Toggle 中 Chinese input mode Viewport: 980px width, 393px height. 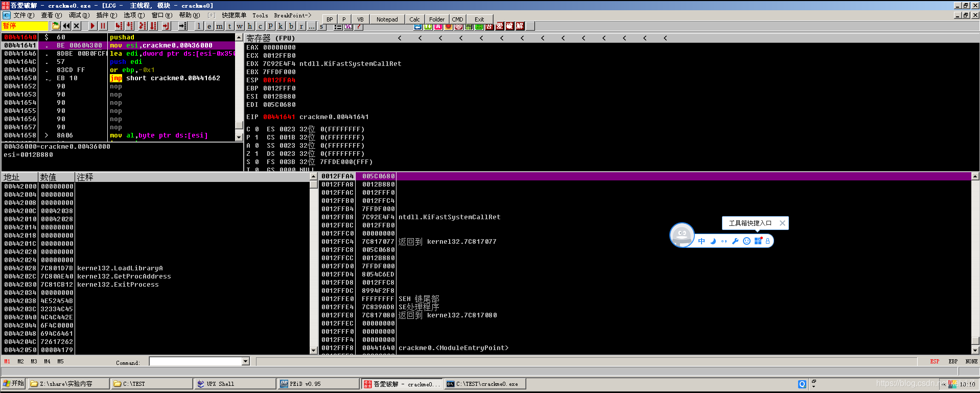(702, 241)
